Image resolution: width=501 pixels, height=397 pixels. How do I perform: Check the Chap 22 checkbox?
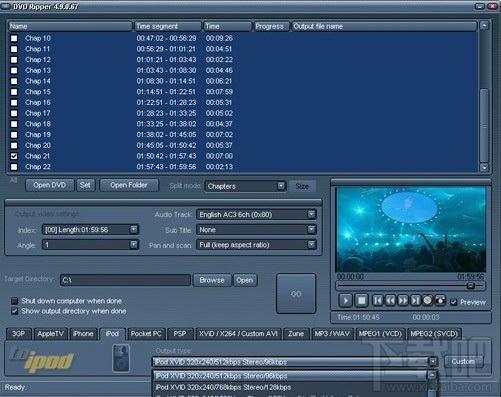click(x=14, y=167)
